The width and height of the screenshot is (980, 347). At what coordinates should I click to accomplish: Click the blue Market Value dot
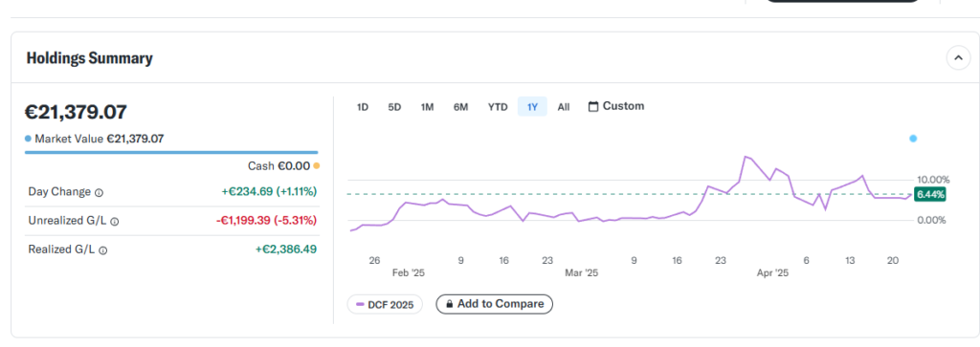[28, 139]
